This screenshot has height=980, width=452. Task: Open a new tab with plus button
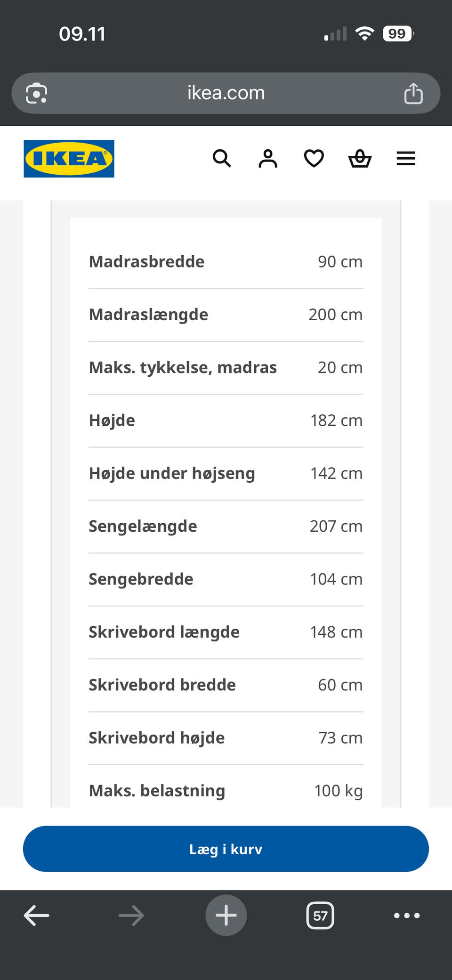[x=226, y=915]
